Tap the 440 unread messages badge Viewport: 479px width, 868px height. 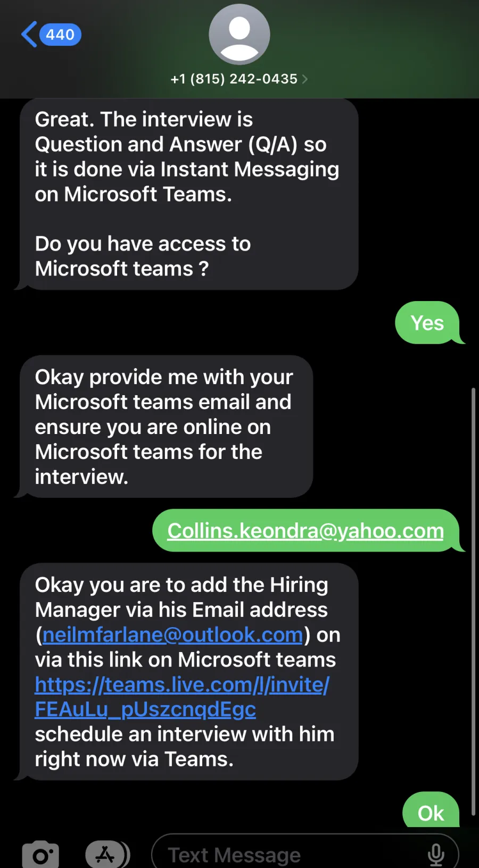tap(60, 35)
